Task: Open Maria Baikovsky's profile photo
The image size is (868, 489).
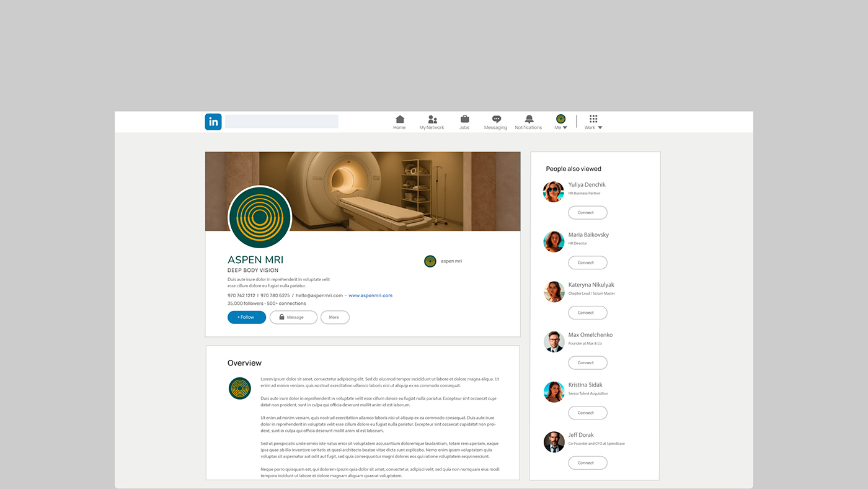Action: point(554,241)
